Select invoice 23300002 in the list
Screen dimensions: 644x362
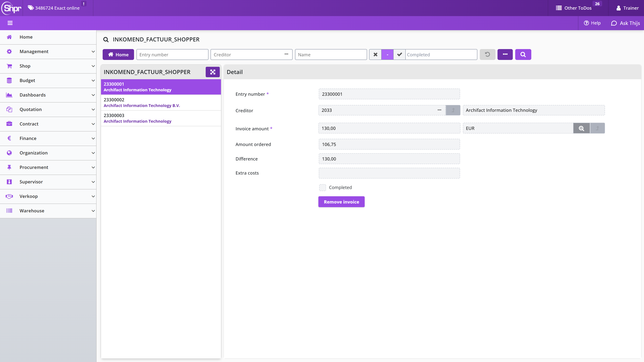pyautogui.click(x=161, y=103)
